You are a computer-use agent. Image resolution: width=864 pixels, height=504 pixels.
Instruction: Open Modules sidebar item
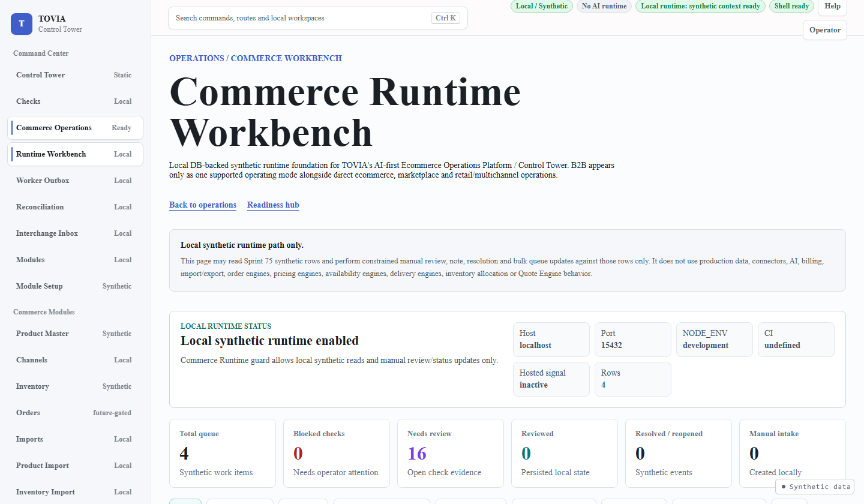point(75,260)
